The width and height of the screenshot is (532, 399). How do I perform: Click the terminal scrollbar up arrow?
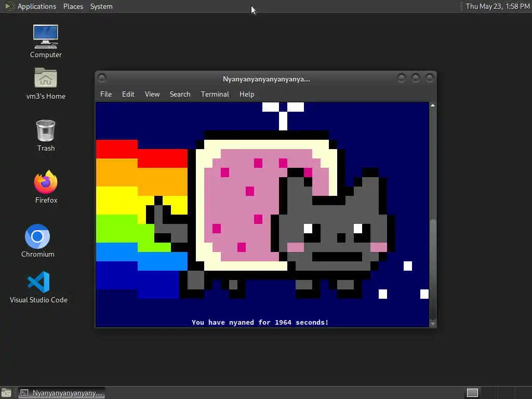click(433, 105)
